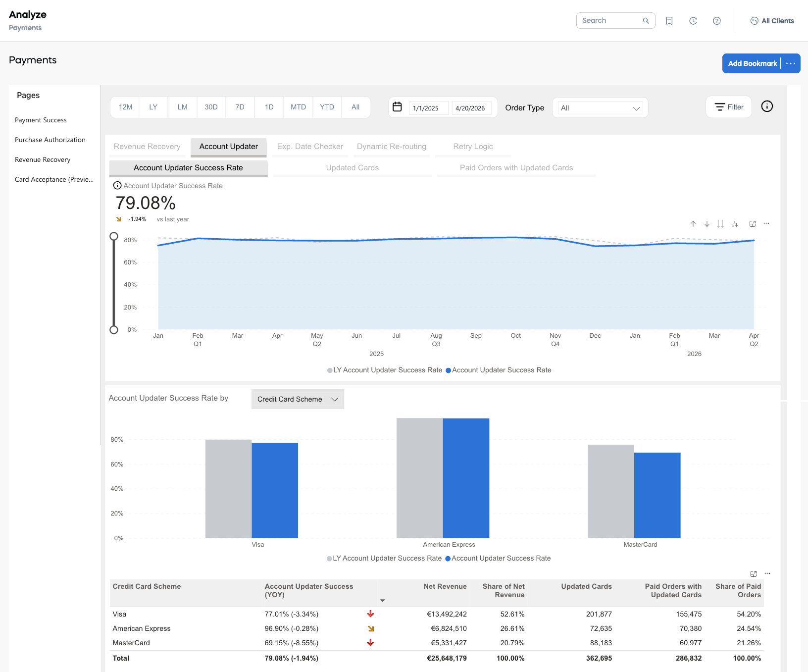This screenshot has width=808, height=672.
Task: Click the bottom handle of y-axis zoom slider
Action: click(114, 330)
